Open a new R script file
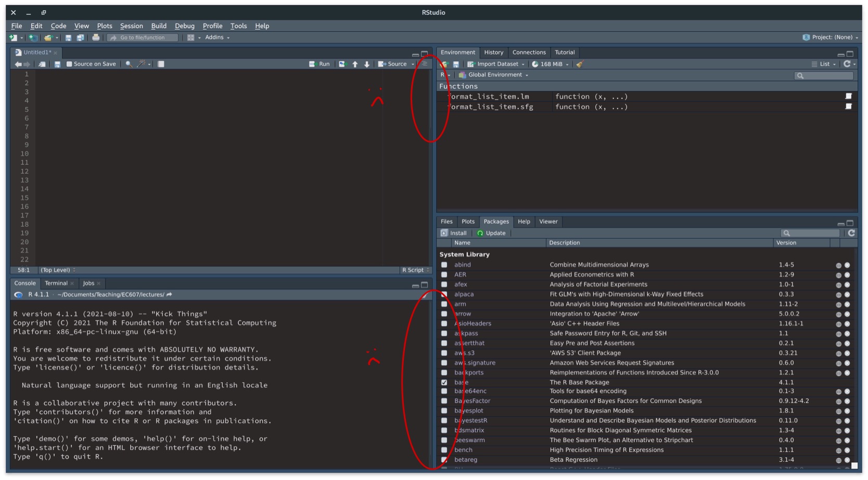The width and height of the screenshot is (868, 480). tap(11, 37)
